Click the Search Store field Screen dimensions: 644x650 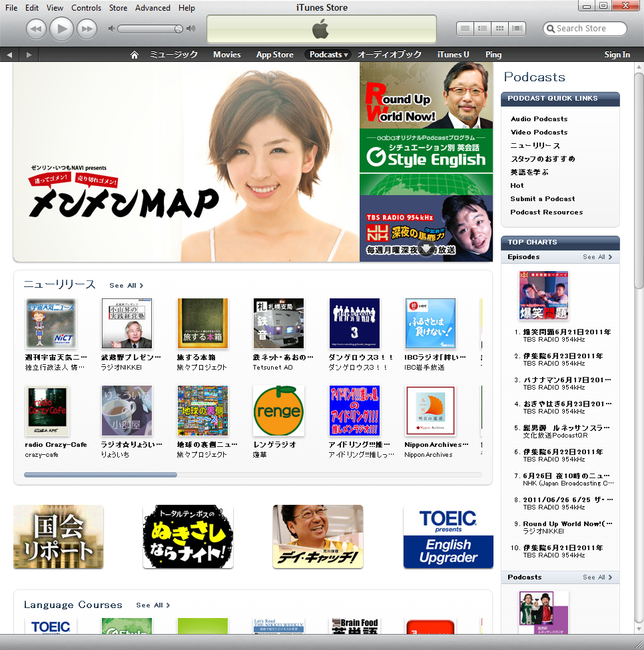point(585,28)
